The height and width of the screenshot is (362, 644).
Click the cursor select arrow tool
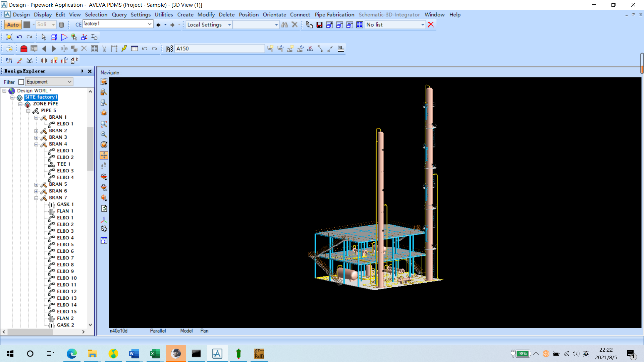point(44,37)
